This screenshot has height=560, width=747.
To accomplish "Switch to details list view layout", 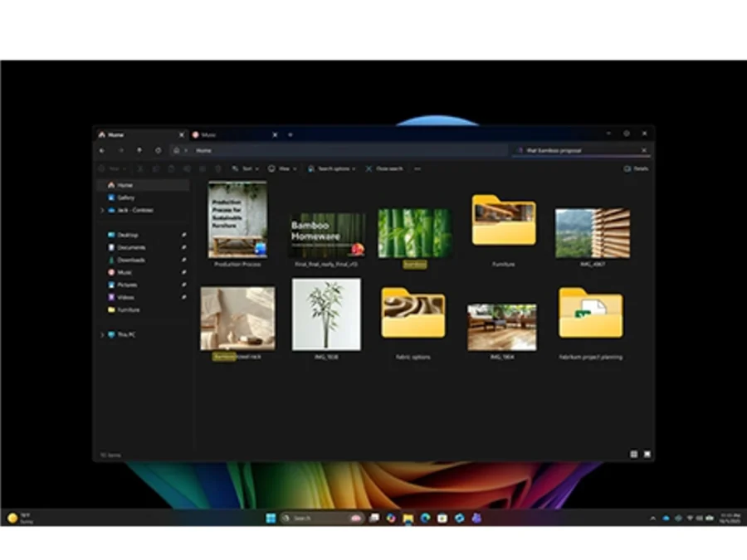I will coord(633,455).
